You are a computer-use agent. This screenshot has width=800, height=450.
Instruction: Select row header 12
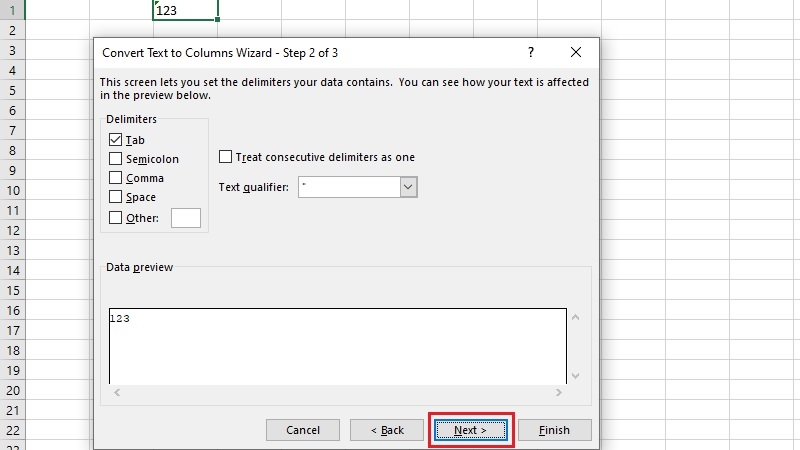12,231
